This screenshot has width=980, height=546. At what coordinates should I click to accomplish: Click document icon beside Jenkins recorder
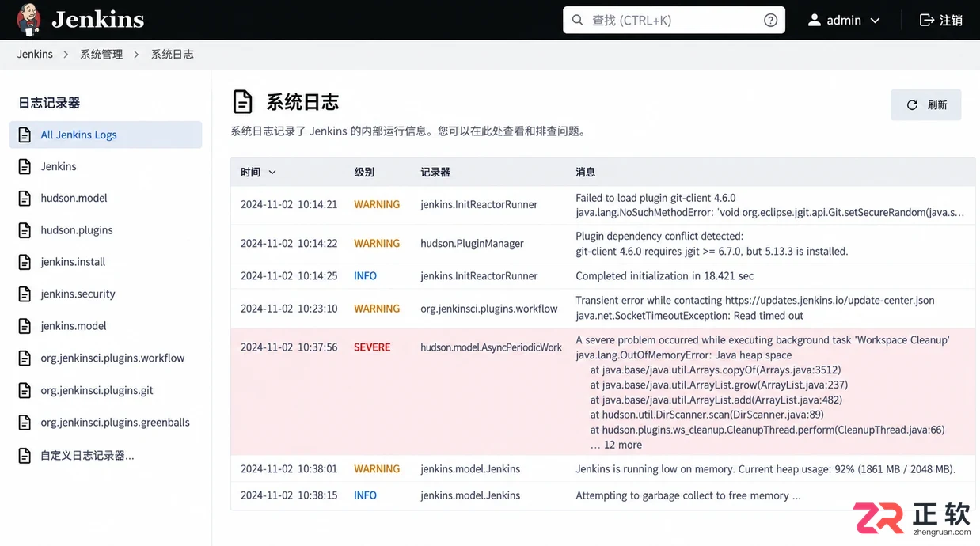[x=25, y=166]
